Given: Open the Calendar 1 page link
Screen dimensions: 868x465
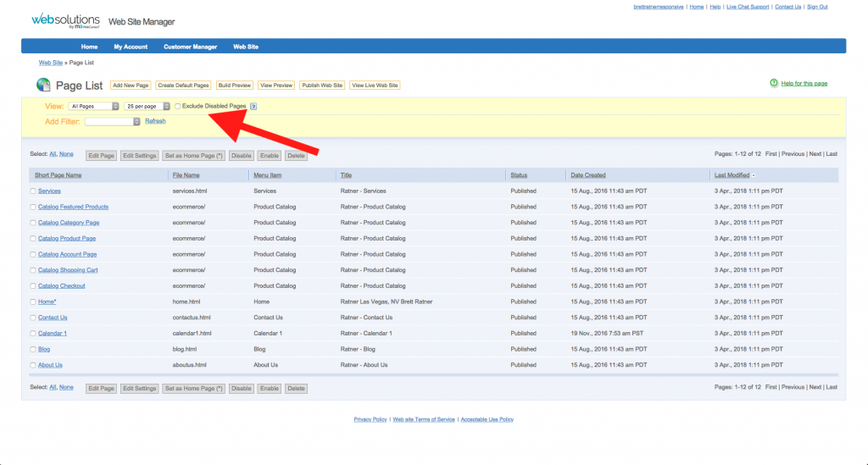Looking at the screenshot, I should pos(53,334).
